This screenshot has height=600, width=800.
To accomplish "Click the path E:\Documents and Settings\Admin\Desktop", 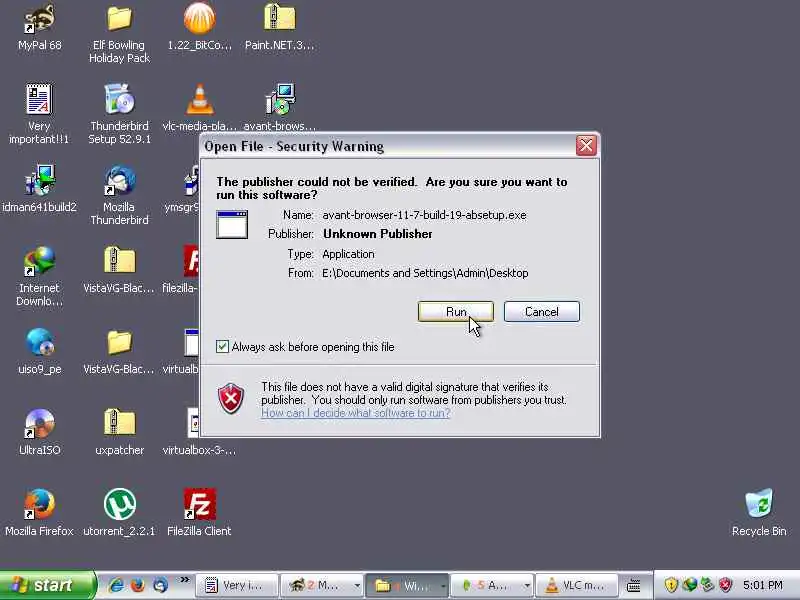I will tap(425, 273).
